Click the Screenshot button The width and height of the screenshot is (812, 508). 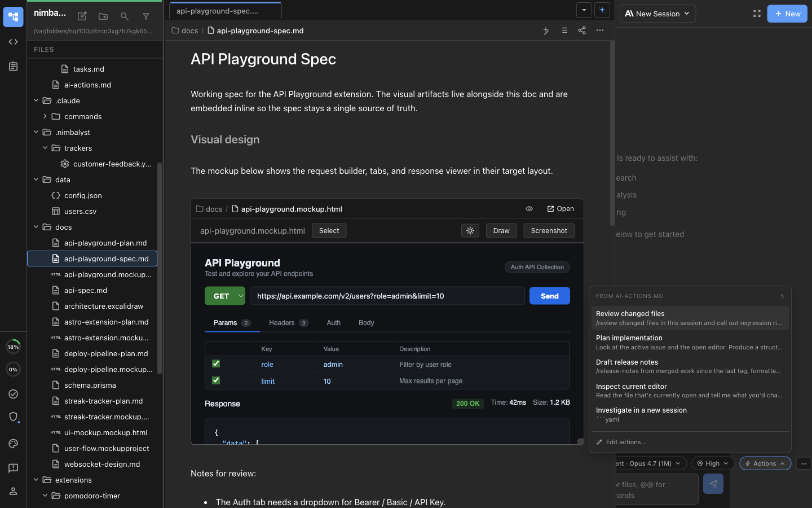point(549,230)
